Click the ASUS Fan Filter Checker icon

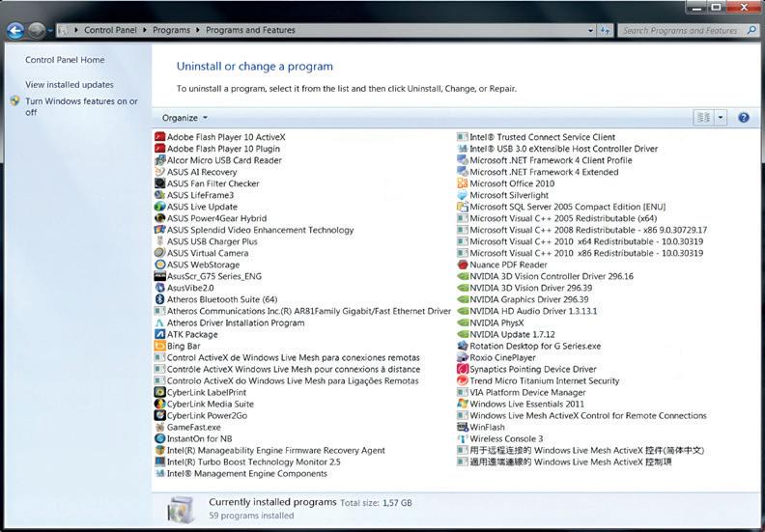(159, 183)
